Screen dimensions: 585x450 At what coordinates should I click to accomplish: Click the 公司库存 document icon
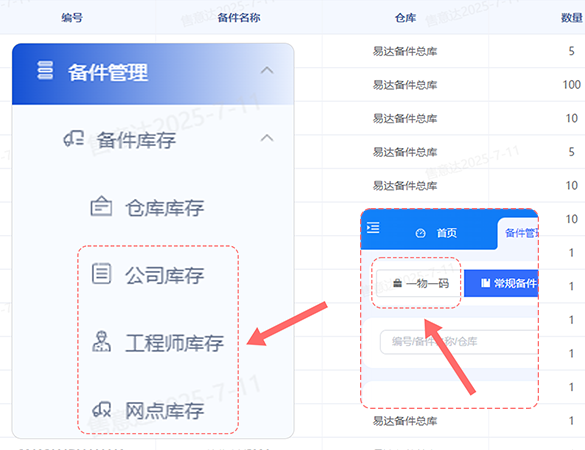coord(101,274)
